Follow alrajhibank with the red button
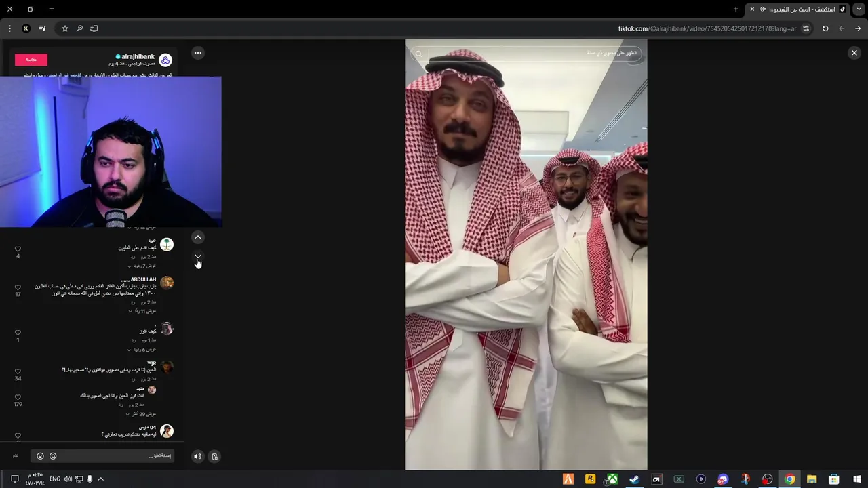 pyautogui.click(x=31, y=60)
